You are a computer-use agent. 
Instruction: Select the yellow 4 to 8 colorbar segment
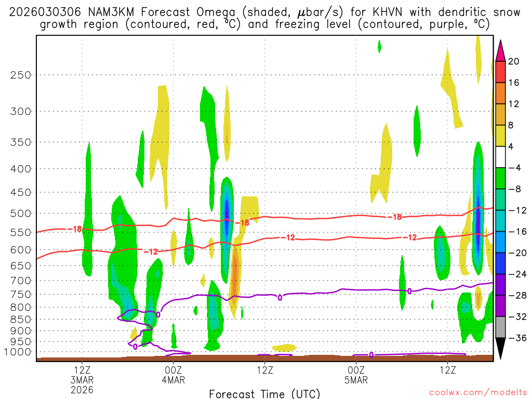click(500, 136)
